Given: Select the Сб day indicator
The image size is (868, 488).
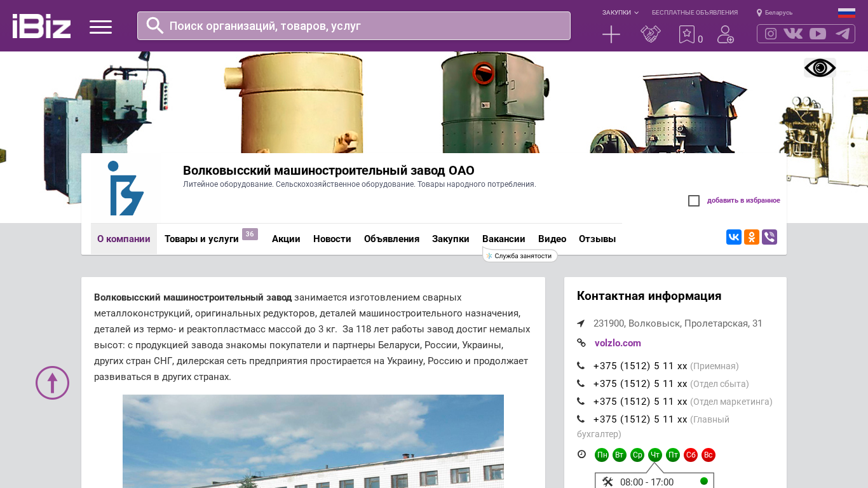Looking at the screenshot, I should (691, 455).
